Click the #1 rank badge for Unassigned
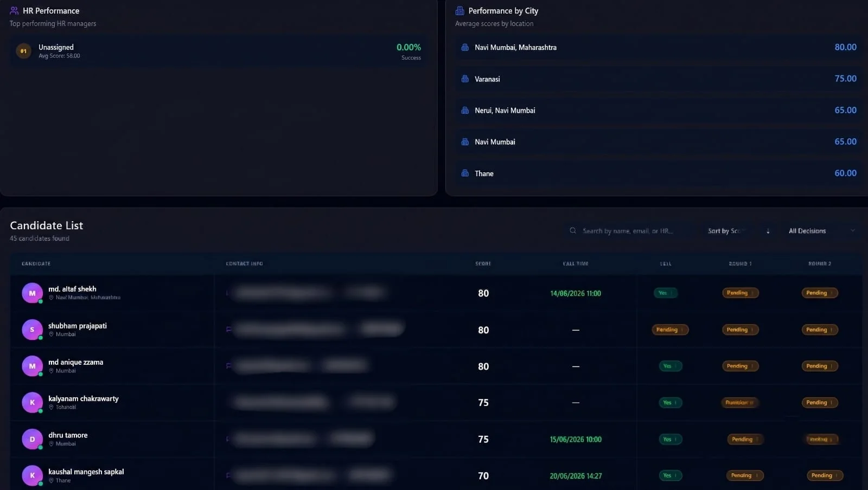This screenshot has height=490, width=868. (x=23, y=51)
